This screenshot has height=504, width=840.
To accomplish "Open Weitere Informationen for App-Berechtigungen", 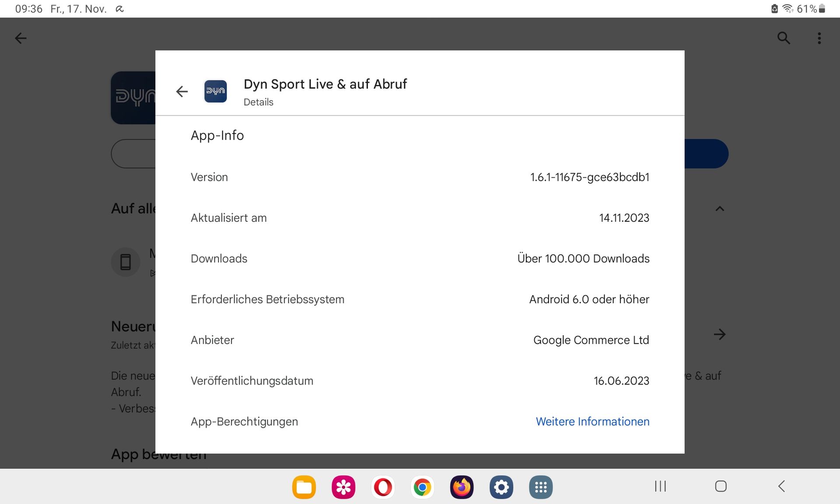I will click(x=592, y=421).
